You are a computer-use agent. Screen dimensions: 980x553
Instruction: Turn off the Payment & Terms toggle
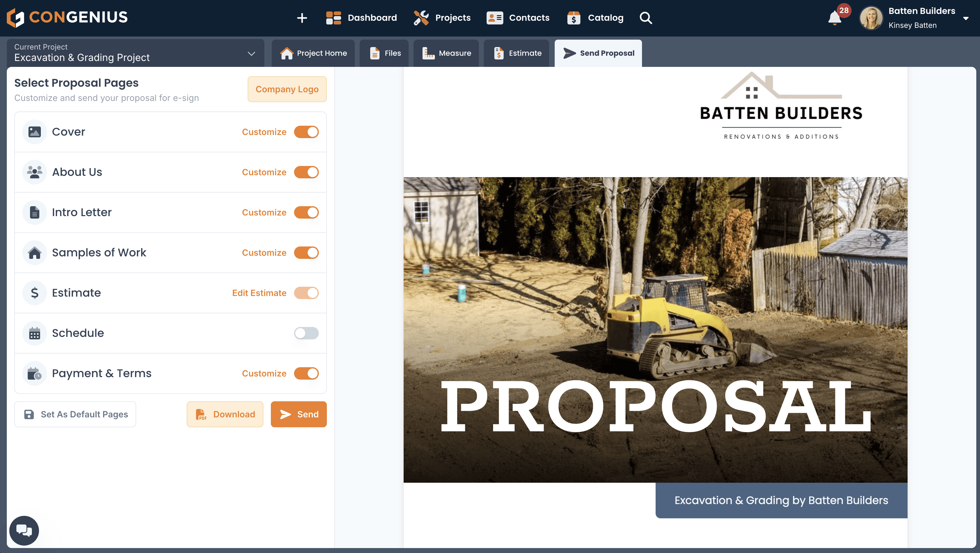coord(306,373)
